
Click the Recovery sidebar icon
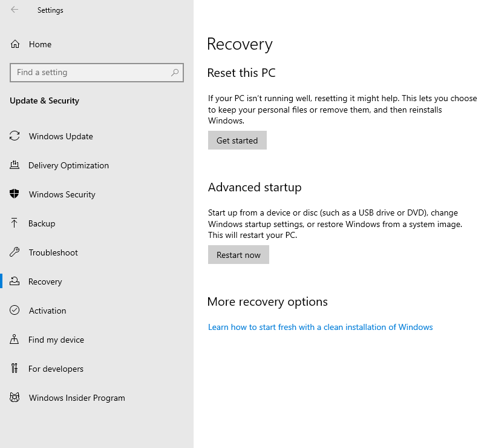pyautogui.click(x=15, y=282)
